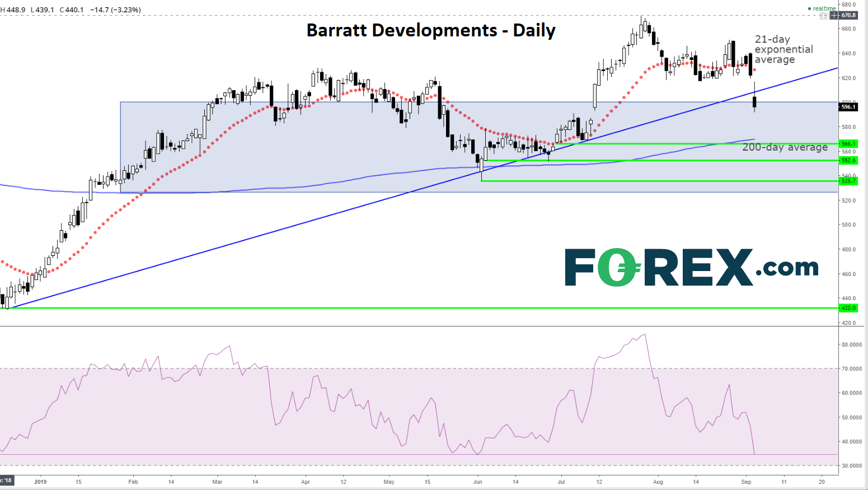This screenshot has height=490, width=868.
Task: Click the FOREX.com logo
Action: 691,267
